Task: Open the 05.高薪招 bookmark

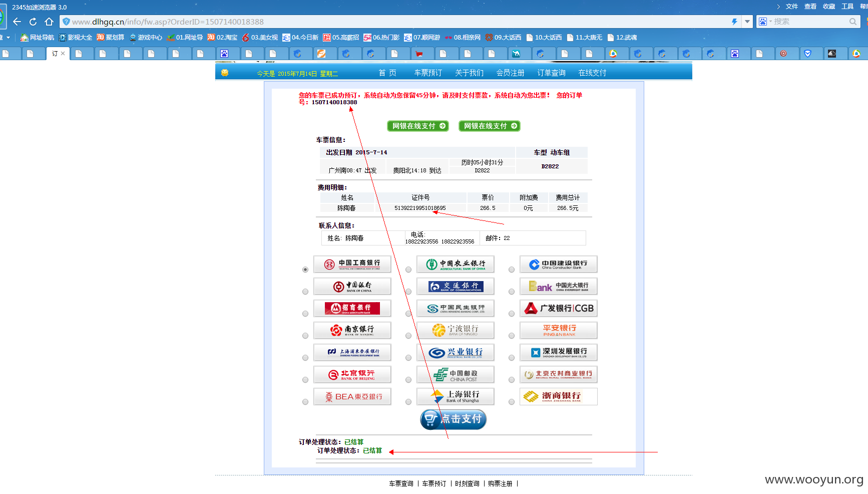Action: 341,38
